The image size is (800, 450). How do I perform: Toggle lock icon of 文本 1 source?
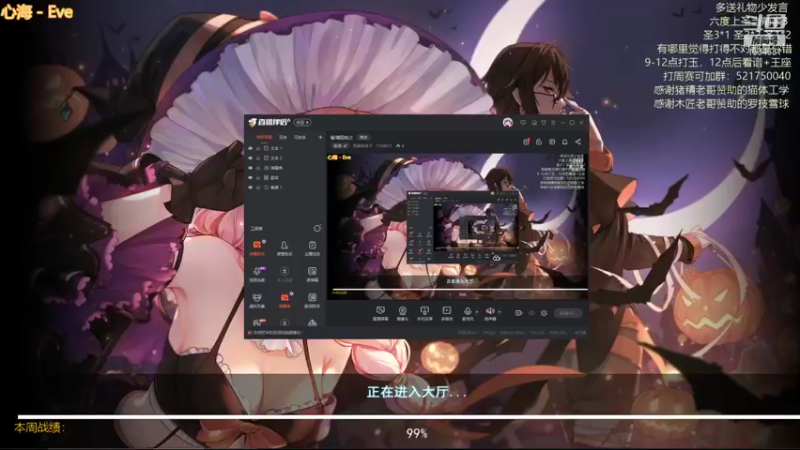[258, 148]
